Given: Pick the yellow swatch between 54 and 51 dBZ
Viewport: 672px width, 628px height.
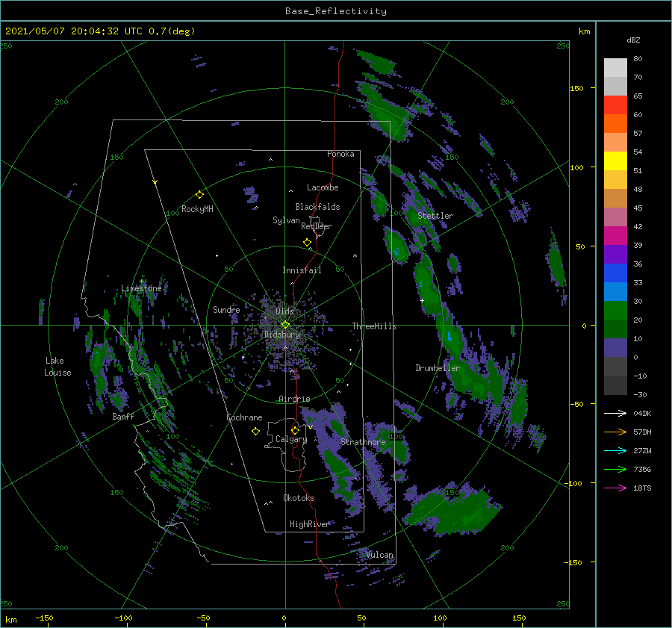Looking at the screenshot, I should (x=615, y=161).
